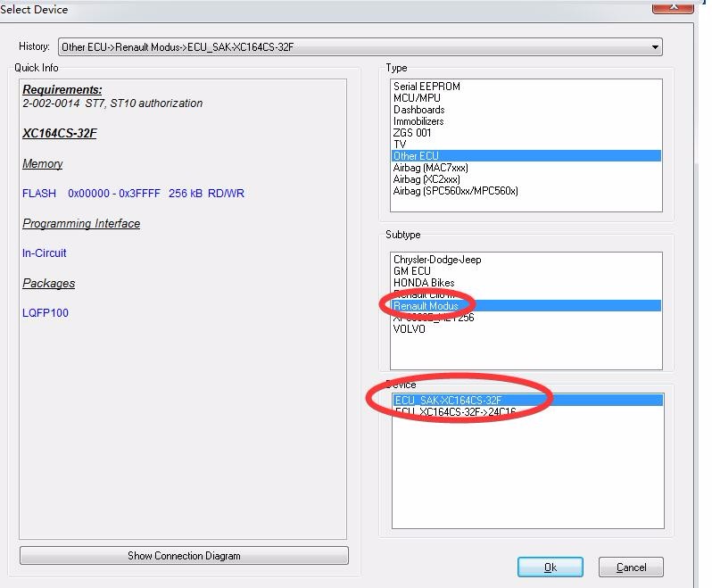
Task: Select ECU_SAK-XC164CS-32F device
Action: click(x=528, y=400)
